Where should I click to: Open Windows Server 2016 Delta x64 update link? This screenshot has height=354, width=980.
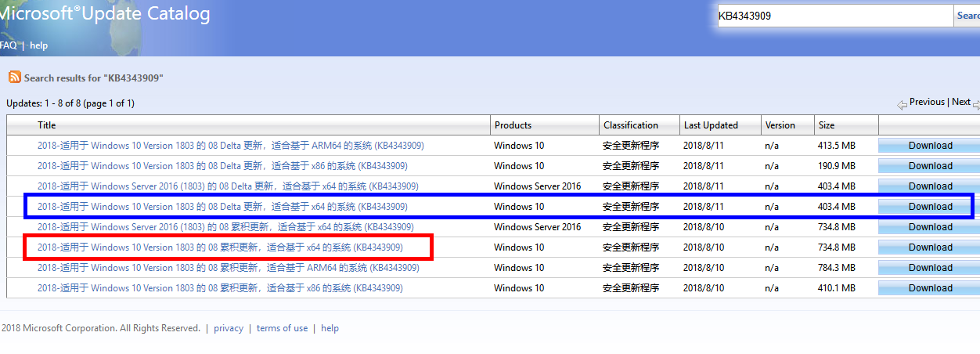coord(228,186)
